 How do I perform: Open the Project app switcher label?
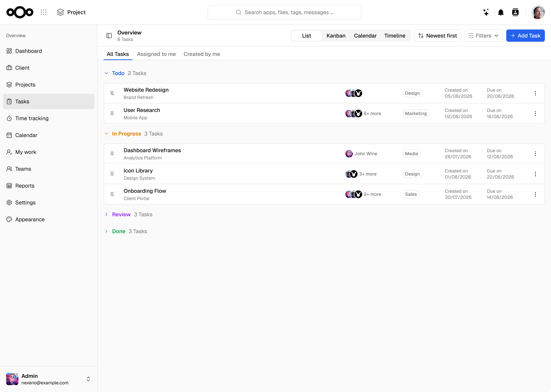[71, 12]
